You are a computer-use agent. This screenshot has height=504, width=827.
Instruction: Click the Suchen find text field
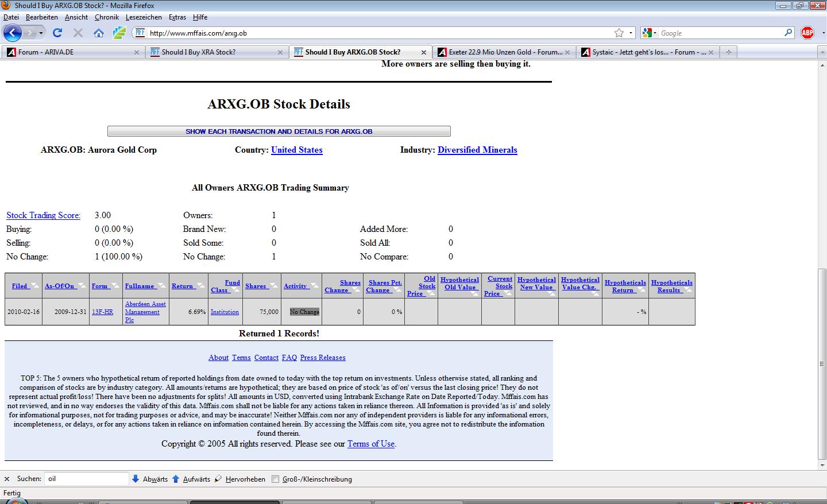pos(86,479)
